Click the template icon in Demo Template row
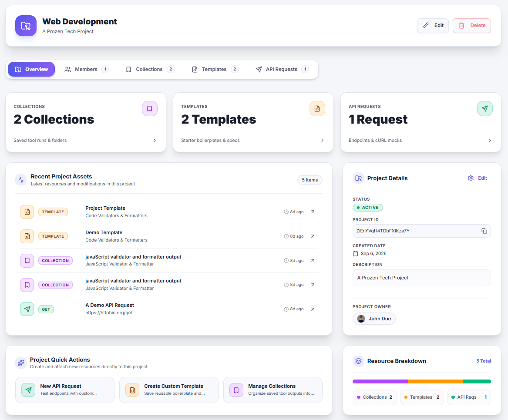The image size is (508, 420). [x=27, y=236]
